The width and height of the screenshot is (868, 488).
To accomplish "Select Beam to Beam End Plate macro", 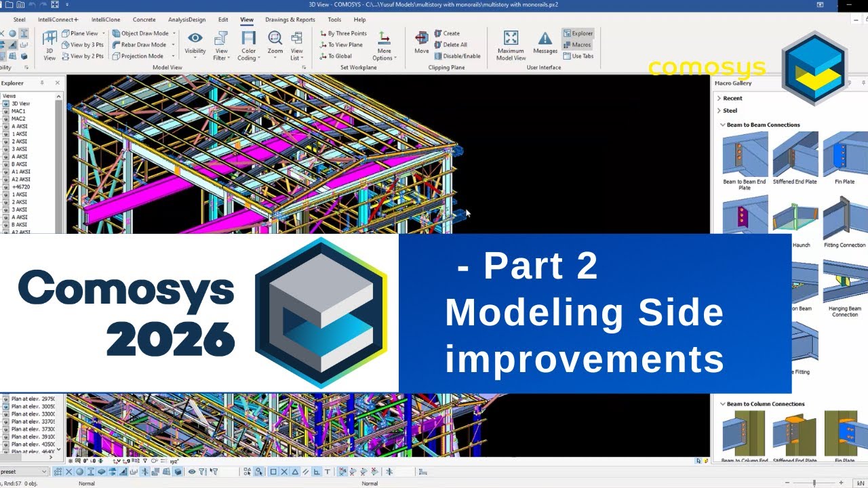I will click(745, 161).
